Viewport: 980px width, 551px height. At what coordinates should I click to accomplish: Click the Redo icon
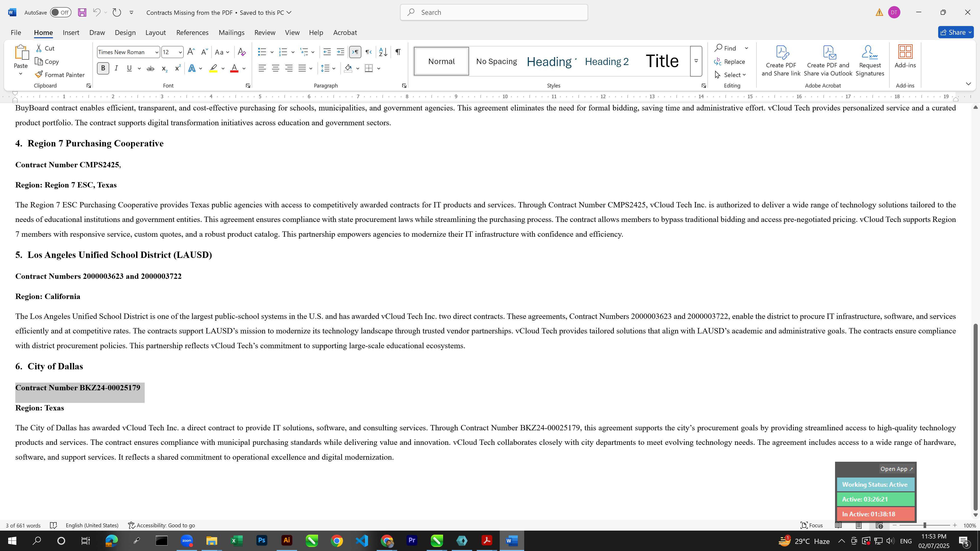(117, 12)
